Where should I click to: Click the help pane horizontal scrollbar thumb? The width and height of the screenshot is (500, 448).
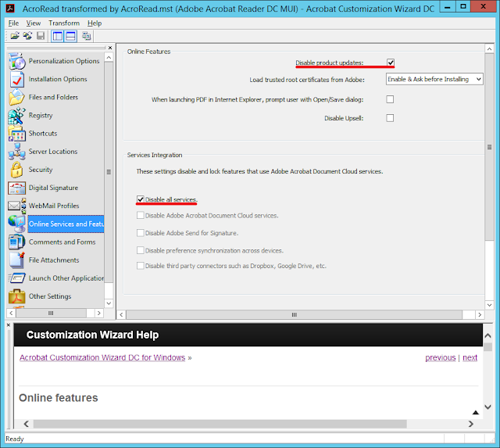220,424
